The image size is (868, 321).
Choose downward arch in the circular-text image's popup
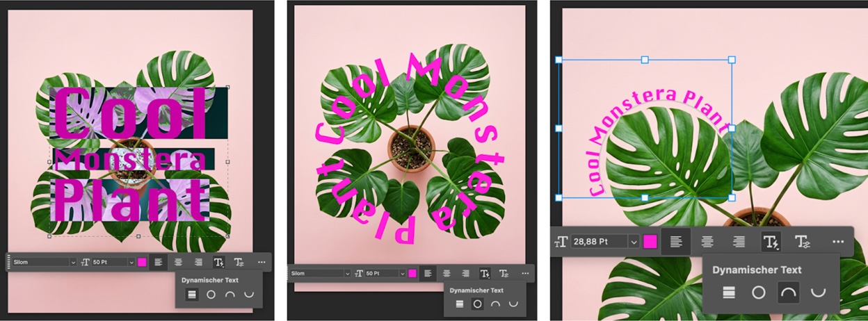click(514, 304)
